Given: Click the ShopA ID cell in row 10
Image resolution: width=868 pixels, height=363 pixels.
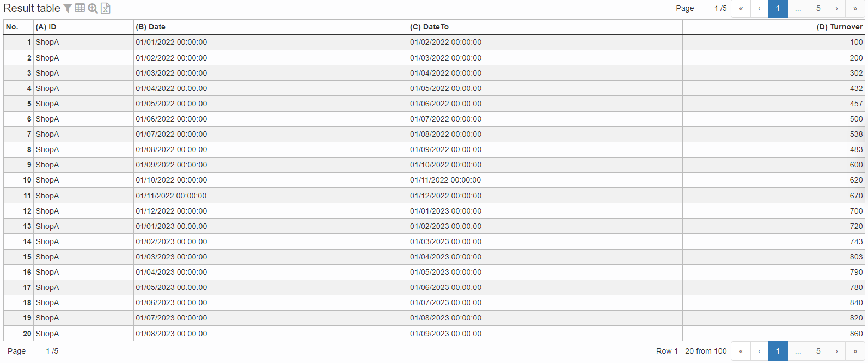Looking at the screenshot, I should [83, 180].
